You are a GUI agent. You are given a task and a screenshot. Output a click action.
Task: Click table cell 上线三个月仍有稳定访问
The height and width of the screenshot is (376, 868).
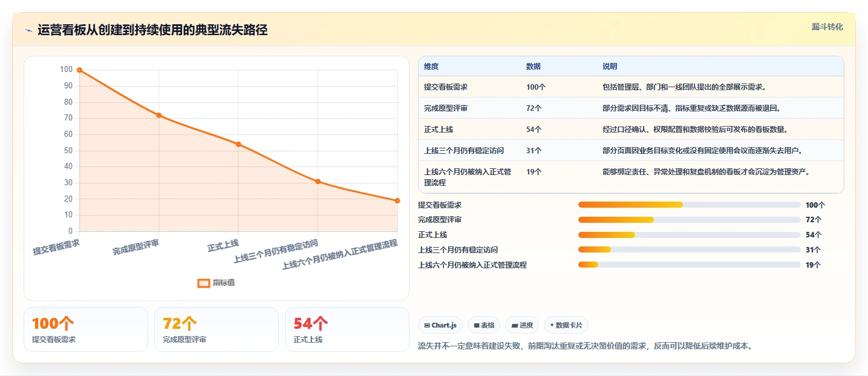coord(464,150)
